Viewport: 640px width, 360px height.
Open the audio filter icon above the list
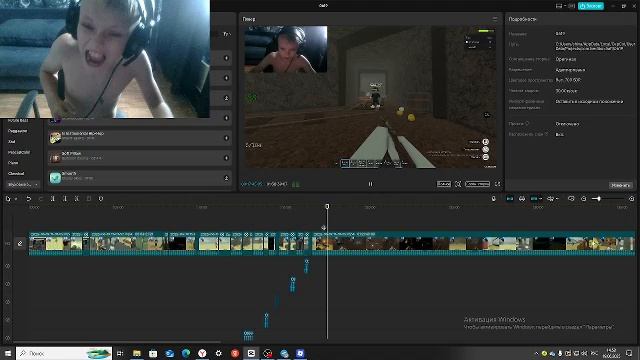coord(227,34)
